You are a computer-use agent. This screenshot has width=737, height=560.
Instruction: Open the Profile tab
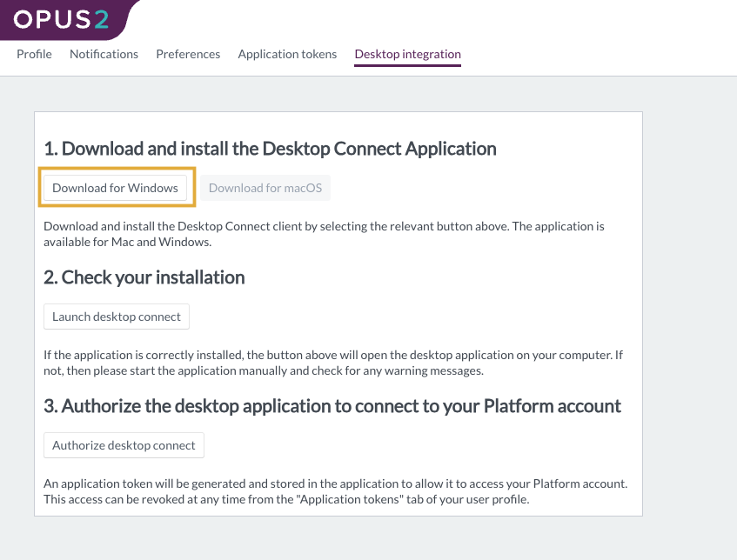coord(34,54)
